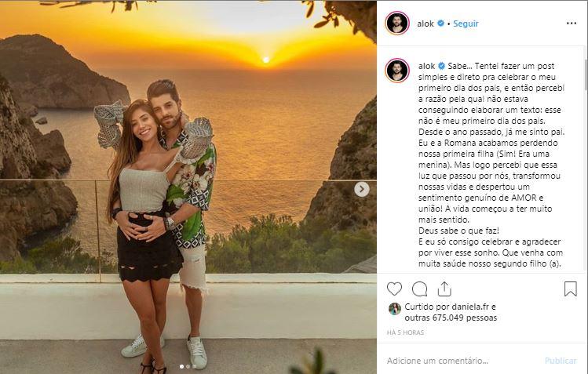Click alok's avatar beside the caption
The image size is (588, 374).
click(x=397, y=71)
